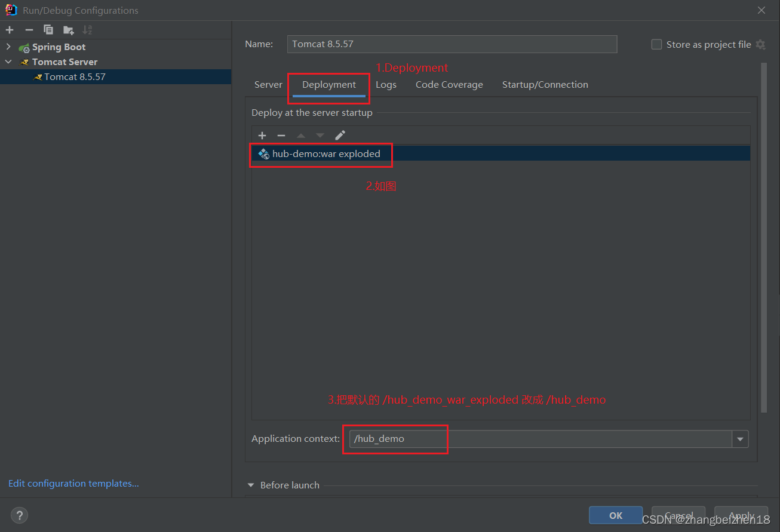Open the Code Coverage tab
This screenshot has height=532, width=780.
coord(449,84)
